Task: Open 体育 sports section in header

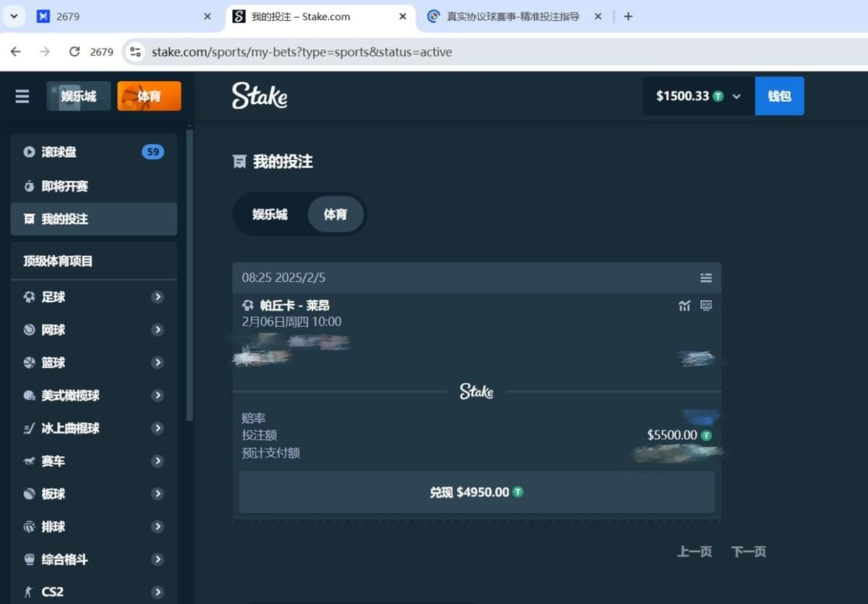Action: point(149,96)
